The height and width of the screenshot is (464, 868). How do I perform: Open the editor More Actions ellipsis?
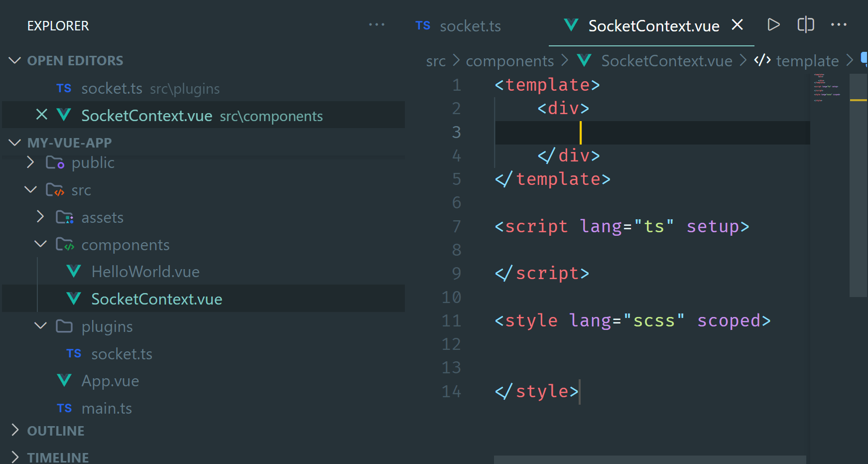(840, 24)
